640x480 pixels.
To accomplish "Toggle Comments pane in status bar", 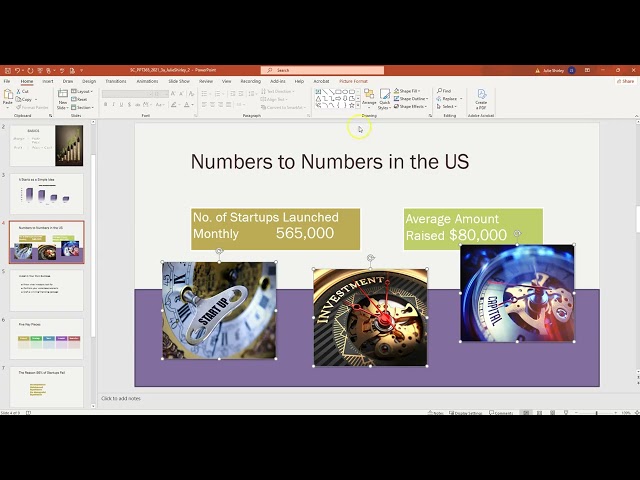I will (x=501, y=413).
